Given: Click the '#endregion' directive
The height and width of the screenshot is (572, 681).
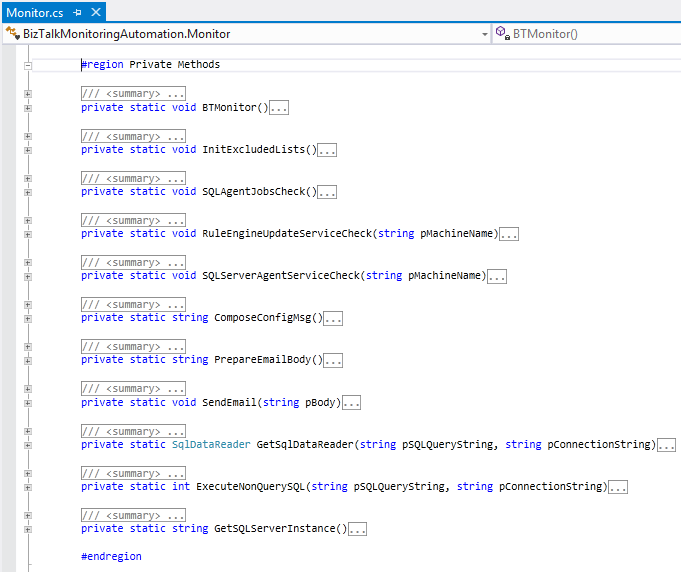Looking at the screenshot, I should (x=111, y=556).
